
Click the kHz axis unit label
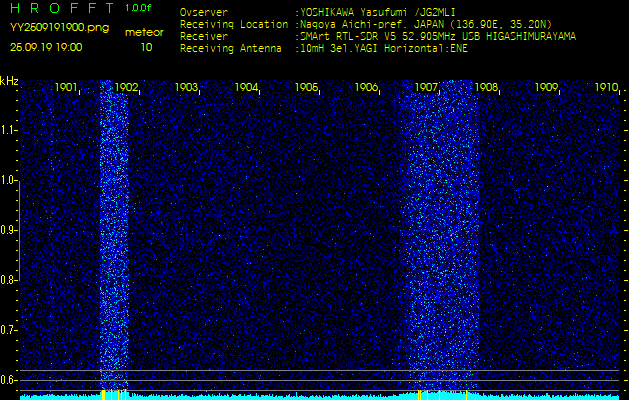[x=9, y=81]
